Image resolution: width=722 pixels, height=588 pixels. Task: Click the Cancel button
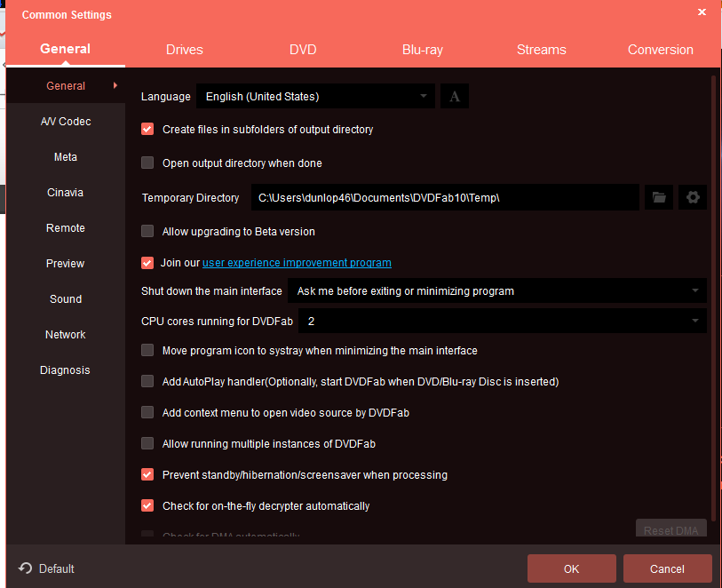pos(667,568)
